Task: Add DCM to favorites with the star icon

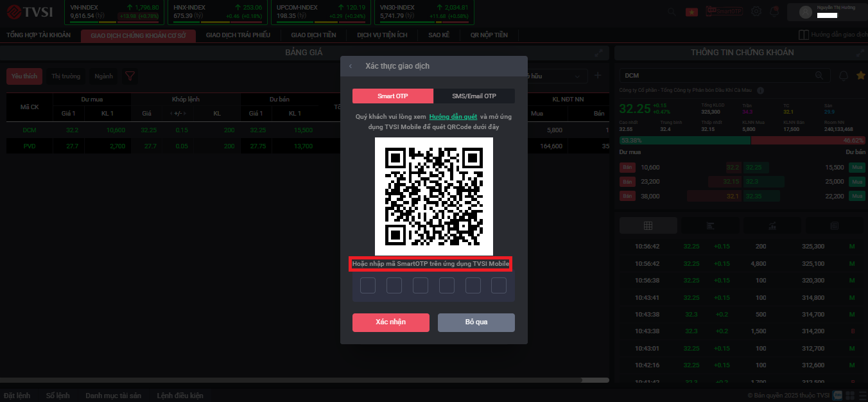Action: tap(861, 76)
